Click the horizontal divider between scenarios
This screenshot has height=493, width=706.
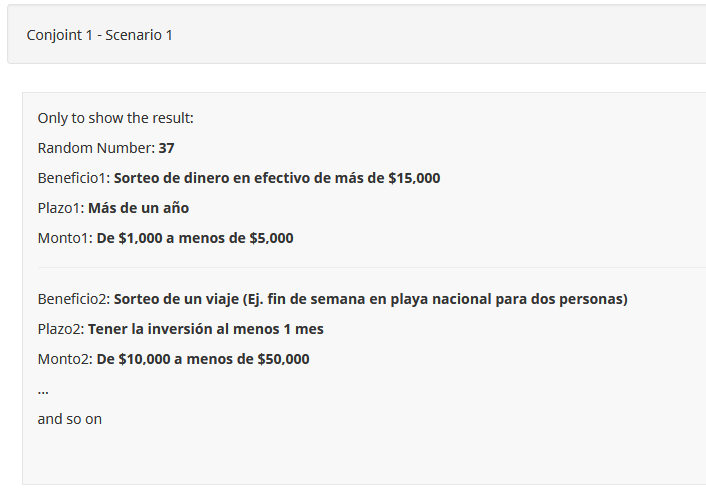[x=370, y=268]
